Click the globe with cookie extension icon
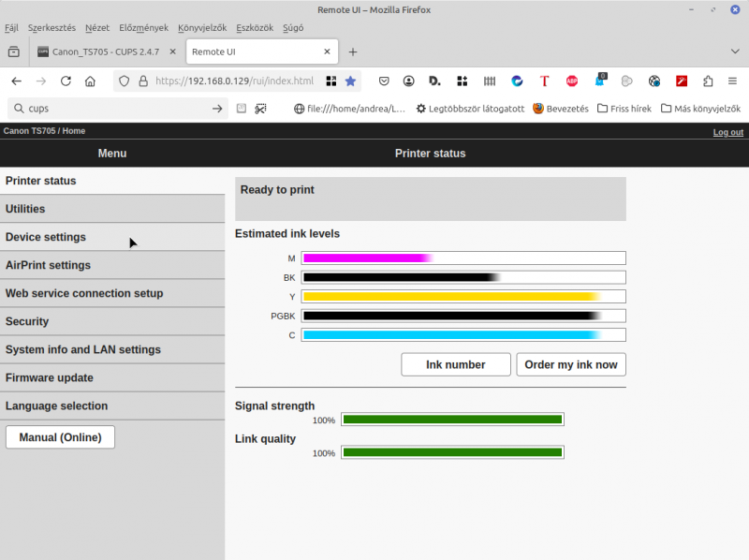 [x=654, y=81]
